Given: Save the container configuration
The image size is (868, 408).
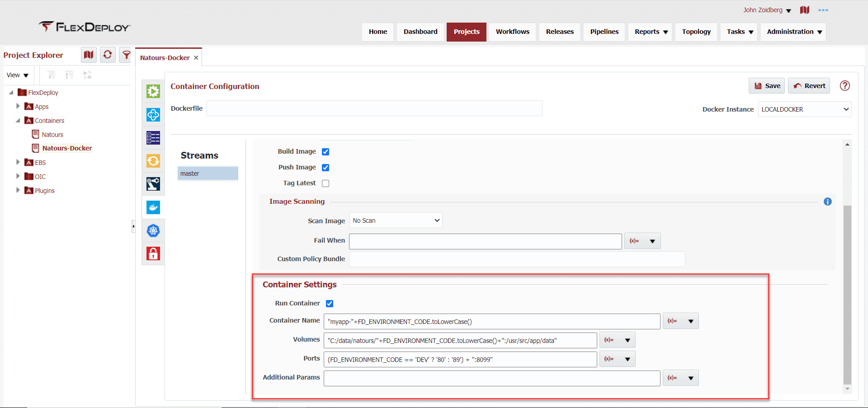Looking at the screenshot, I should (x=767, y=86).
